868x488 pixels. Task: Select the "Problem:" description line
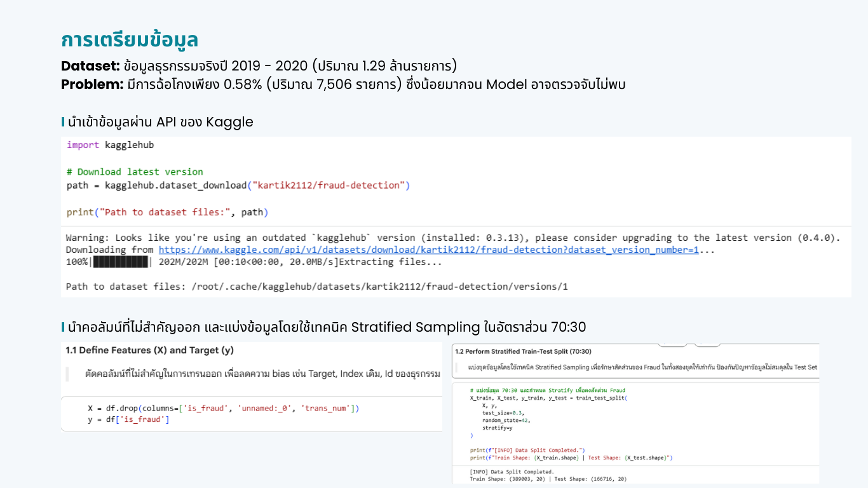[x=343, y=85]
